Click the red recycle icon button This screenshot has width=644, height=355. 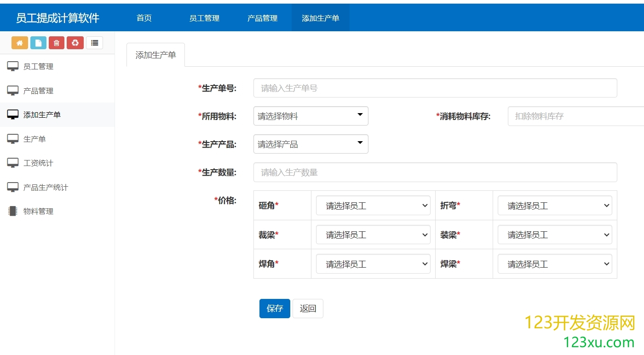(75, 43)
